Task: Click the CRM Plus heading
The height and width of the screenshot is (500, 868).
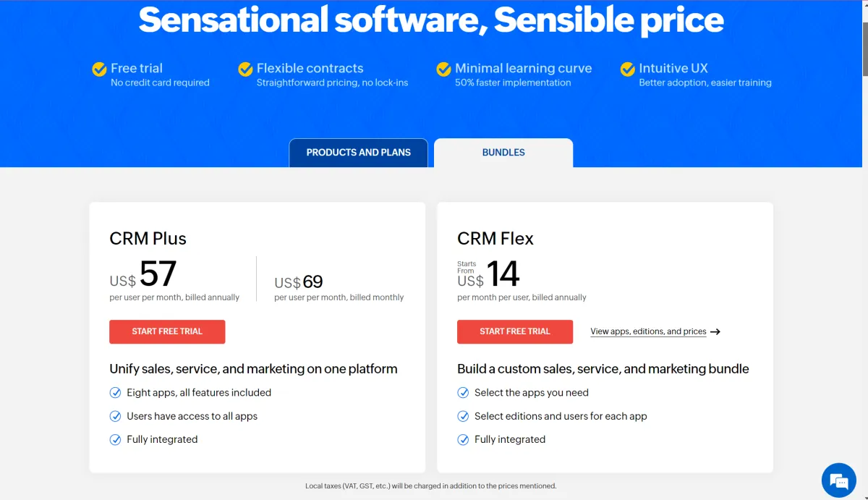Action: pos(148,239)
